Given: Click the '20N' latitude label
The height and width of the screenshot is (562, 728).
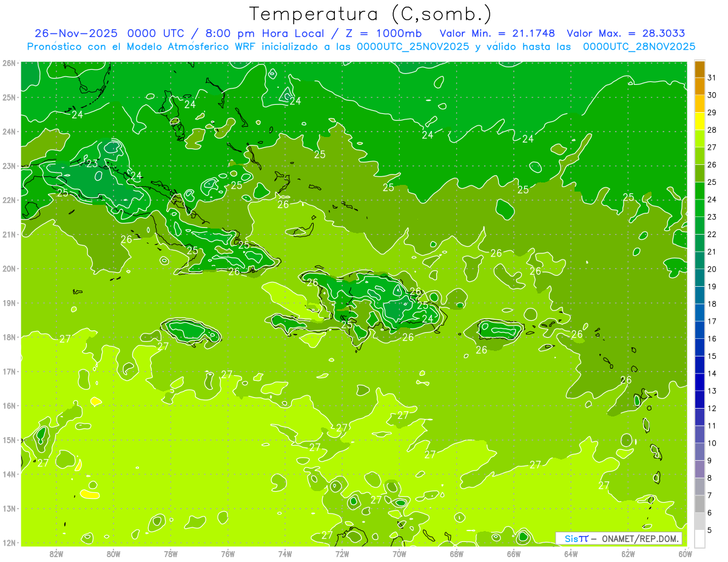Looking at the screenshot, I should [x=10, y=269].
